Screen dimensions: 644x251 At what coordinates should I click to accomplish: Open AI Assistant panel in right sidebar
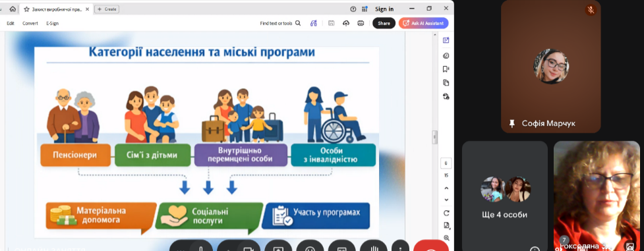446,40
